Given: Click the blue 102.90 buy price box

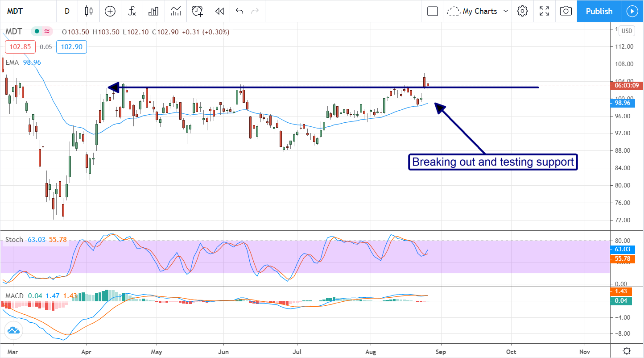Looking at the screenshot, I should (x=71, y=46).
